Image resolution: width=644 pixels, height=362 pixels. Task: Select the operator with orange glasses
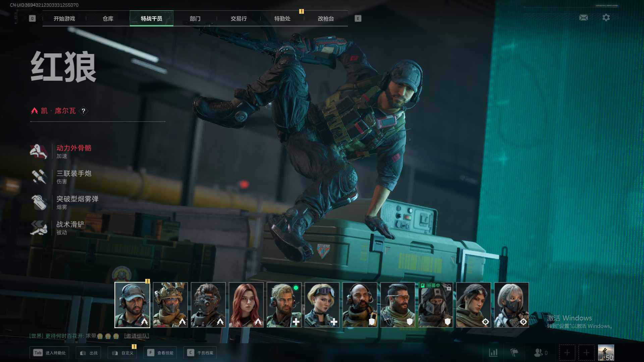[398, 305]
